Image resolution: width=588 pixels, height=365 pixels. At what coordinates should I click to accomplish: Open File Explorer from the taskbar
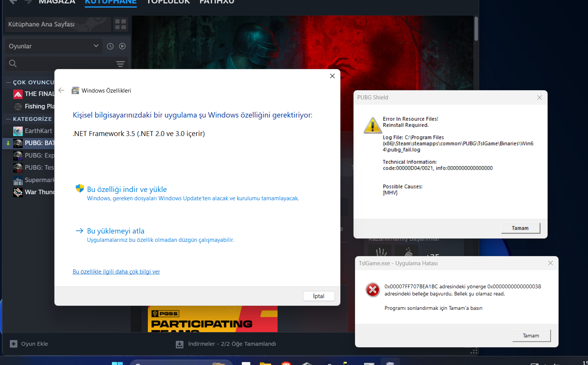pos(265,363)
